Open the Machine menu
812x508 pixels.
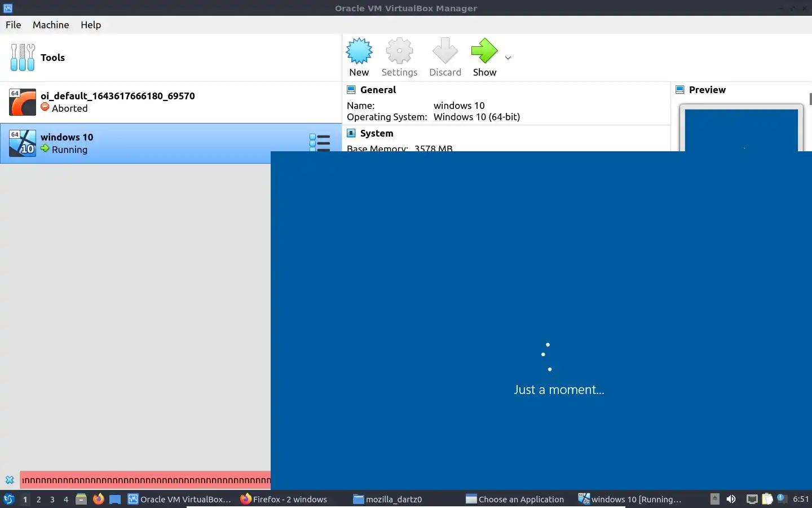tap(51, 25)
